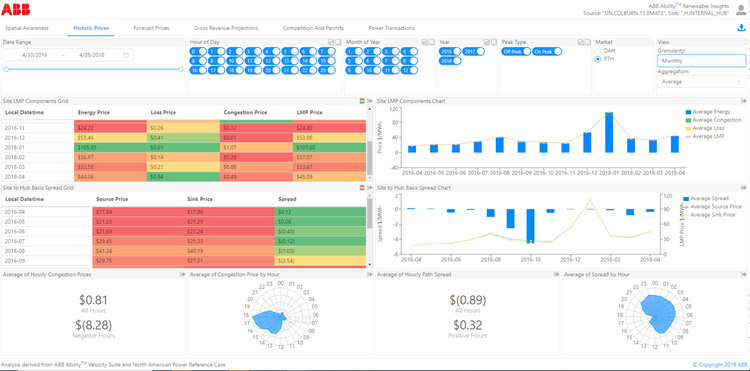Toggle the Off Peak switch

tap(516, 51)
